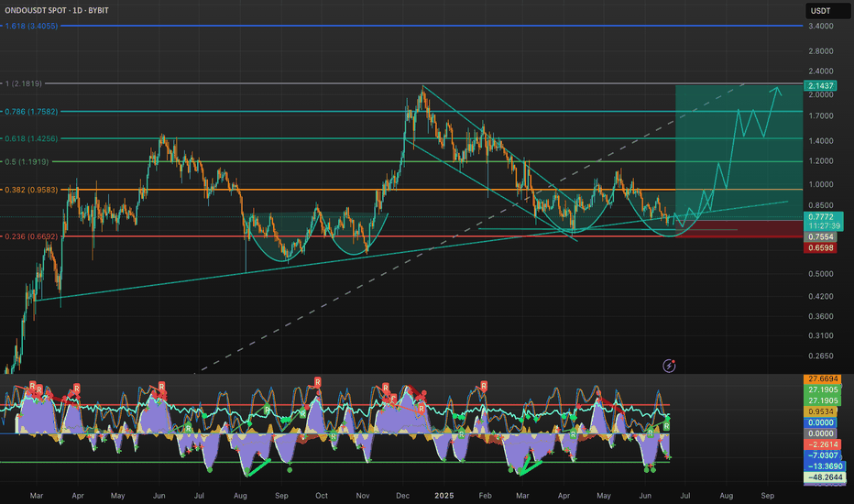Click the 1.2000 price axis label
The height and width of the screenshot is (504, 854).
pyautogui.click(x=821, y=160)
